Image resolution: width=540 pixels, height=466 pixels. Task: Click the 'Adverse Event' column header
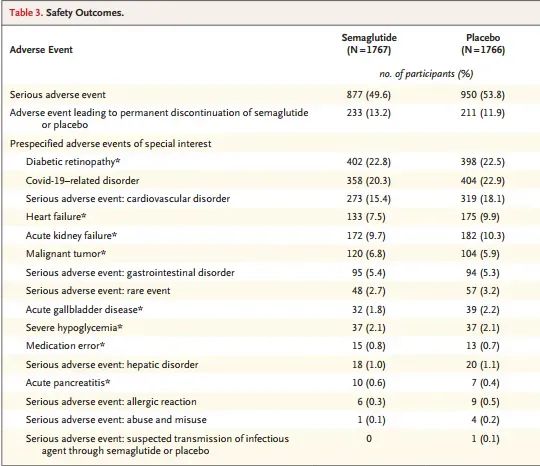coord(41,50)
